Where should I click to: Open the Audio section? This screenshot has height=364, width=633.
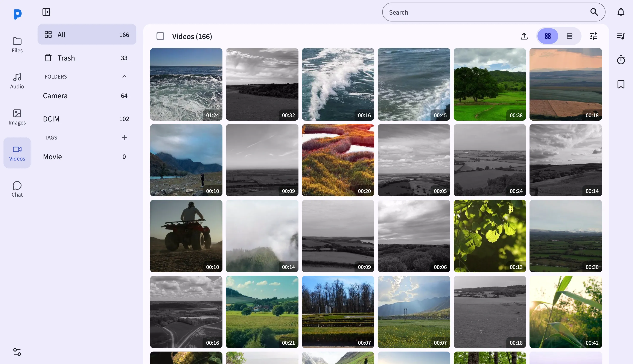pyautogui.click(x=17, y=81)
